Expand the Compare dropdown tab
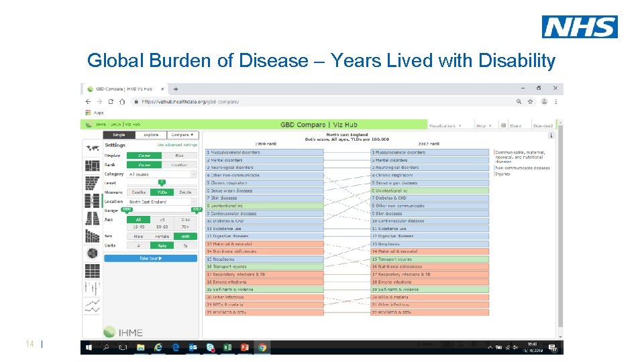 (182, 135)
